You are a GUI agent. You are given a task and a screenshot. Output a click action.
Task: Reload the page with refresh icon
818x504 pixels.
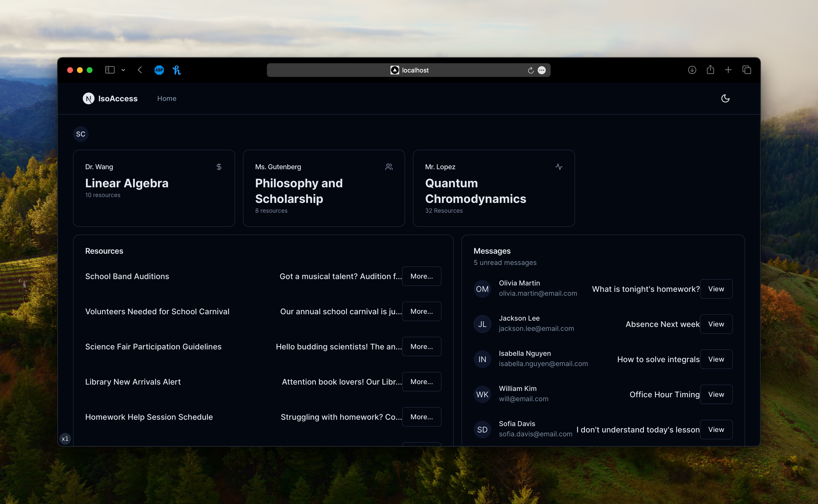click(x=530, y=70)
